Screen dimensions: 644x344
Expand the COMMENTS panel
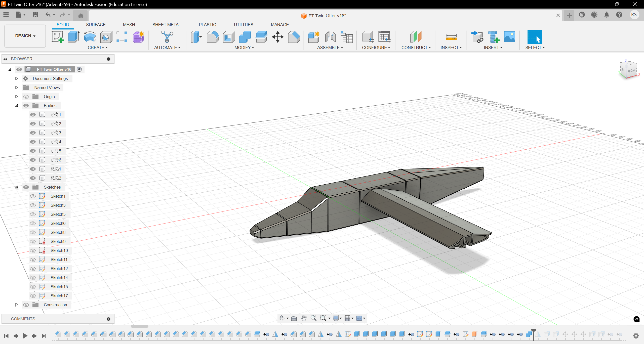click(x=108, y=319)
